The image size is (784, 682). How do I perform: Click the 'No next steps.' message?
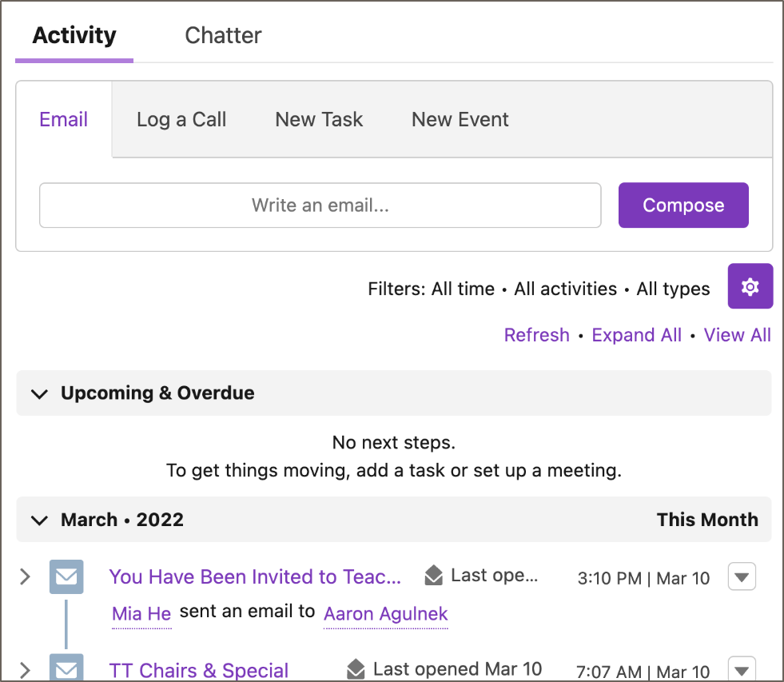coord(394,442)
